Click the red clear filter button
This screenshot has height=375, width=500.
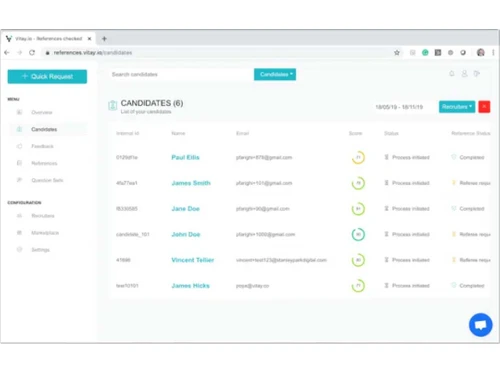[484, 107]
